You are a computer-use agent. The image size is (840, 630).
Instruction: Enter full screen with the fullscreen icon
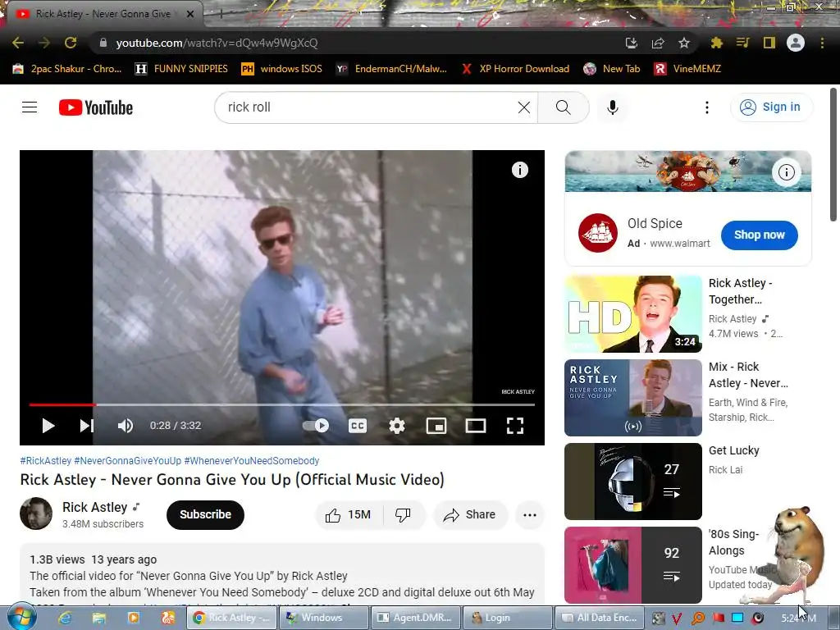click(x=515, y=426)
